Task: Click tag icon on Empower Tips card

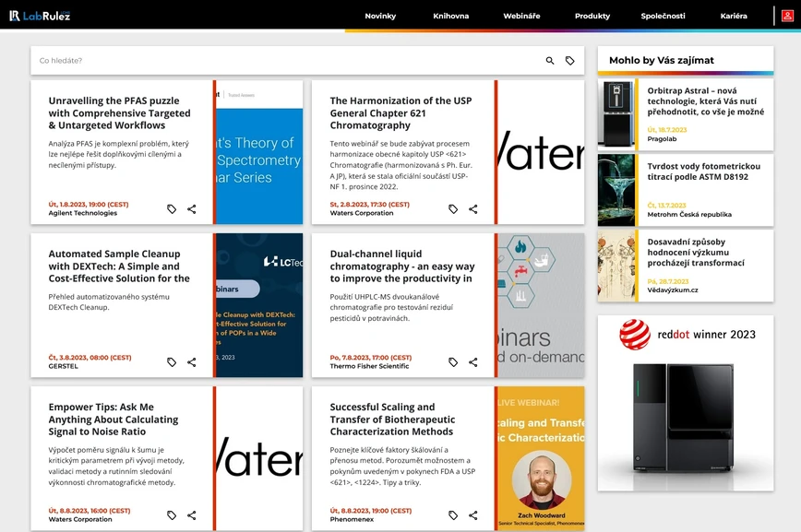Action: click(x=172, y=515)
